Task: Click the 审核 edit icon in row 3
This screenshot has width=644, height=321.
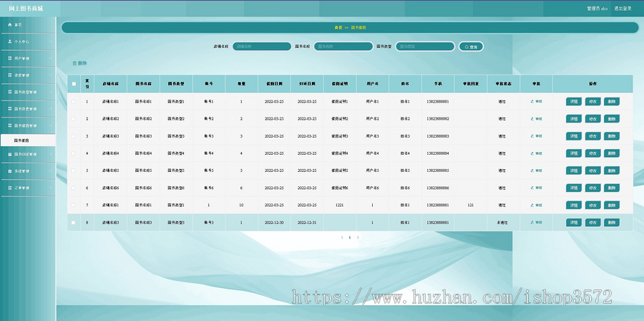Action: pos(532,135)
